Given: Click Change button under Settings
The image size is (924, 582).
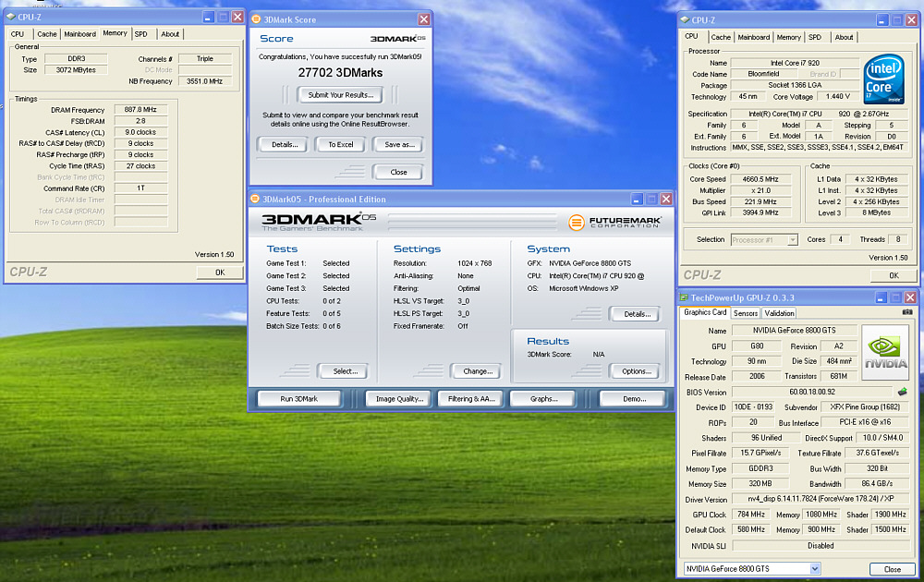Looking at the screenshot, I should (478, 371).
